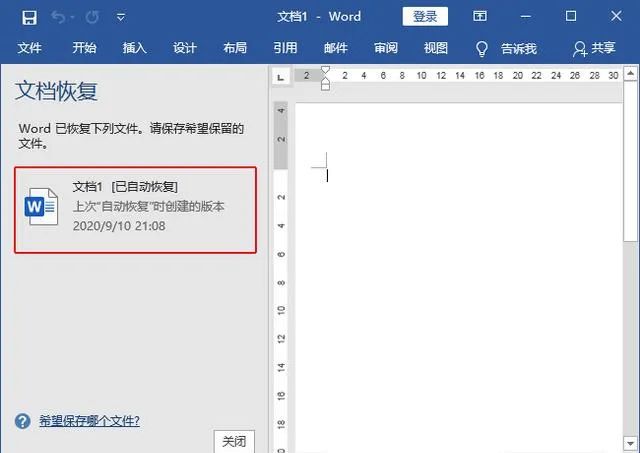
Task: Click the 共享 share person icon
Action: tap(580, 49)
